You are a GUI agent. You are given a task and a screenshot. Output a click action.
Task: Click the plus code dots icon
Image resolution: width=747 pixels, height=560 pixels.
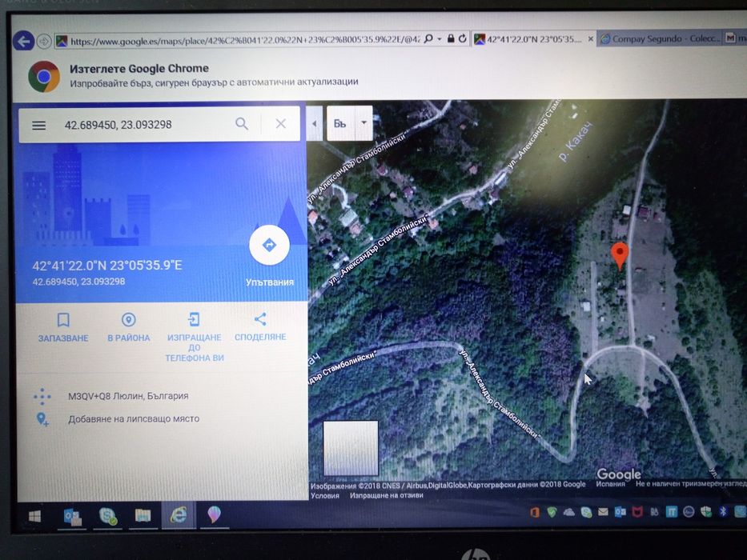coord(42,396)
